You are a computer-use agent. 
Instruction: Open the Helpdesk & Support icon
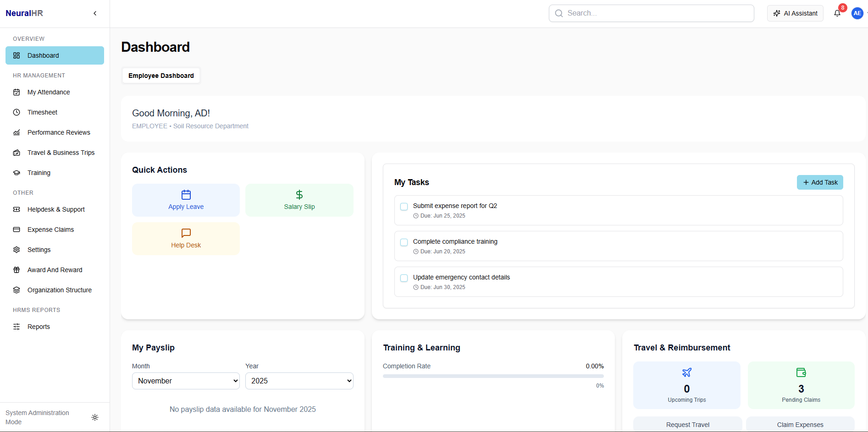[17, 209]
